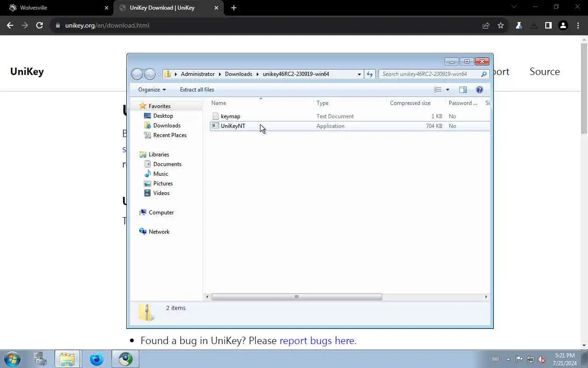This screenshot has width=588, height=368.
Task: Select Favorites in the navigation pane
Action: coord(159,106)
